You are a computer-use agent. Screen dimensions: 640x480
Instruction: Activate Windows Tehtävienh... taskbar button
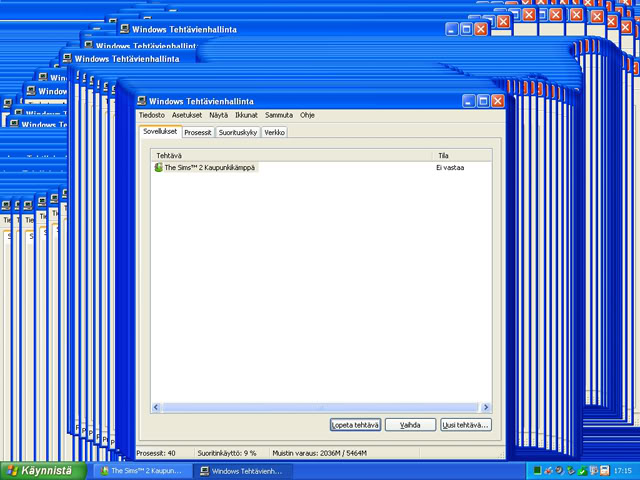click(x=243, y=471)
